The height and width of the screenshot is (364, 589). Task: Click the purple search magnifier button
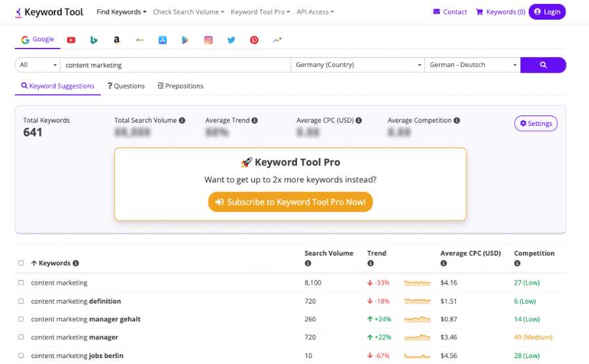(543, 65)
